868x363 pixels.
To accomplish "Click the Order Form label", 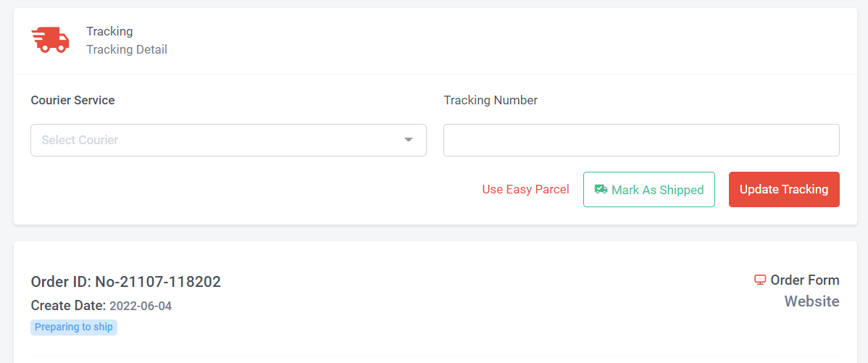I will coord(805,280).
